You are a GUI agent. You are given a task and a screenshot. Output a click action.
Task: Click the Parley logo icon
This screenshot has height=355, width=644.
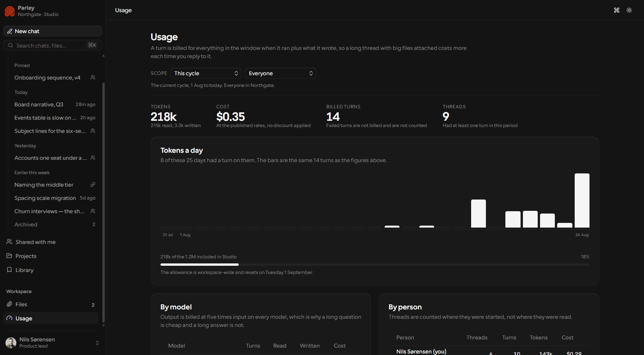(10, 11)
